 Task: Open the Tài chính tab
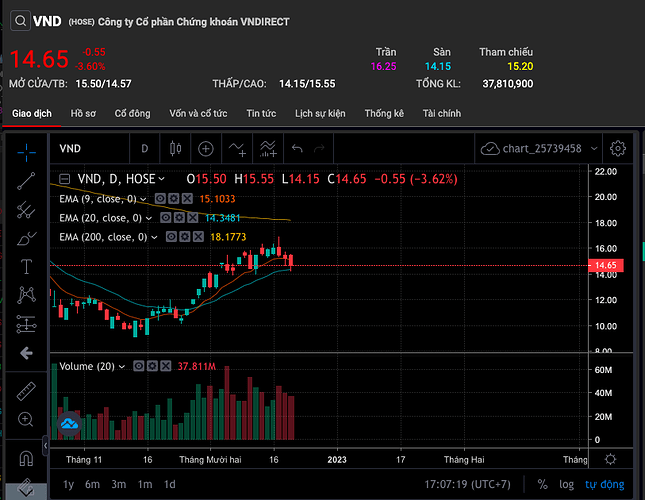click(x=441, y=113)
